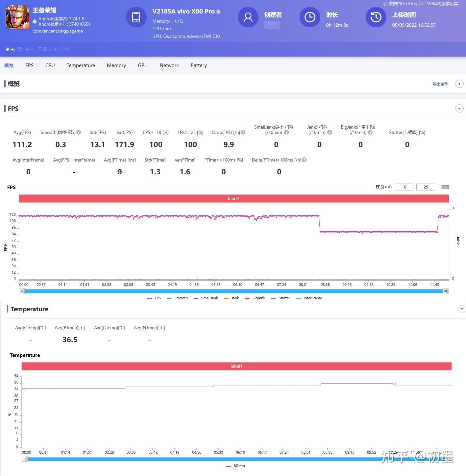Toggle Smooth series in chart legend
The width and height of the screenshot is (466, 476).
177,298
